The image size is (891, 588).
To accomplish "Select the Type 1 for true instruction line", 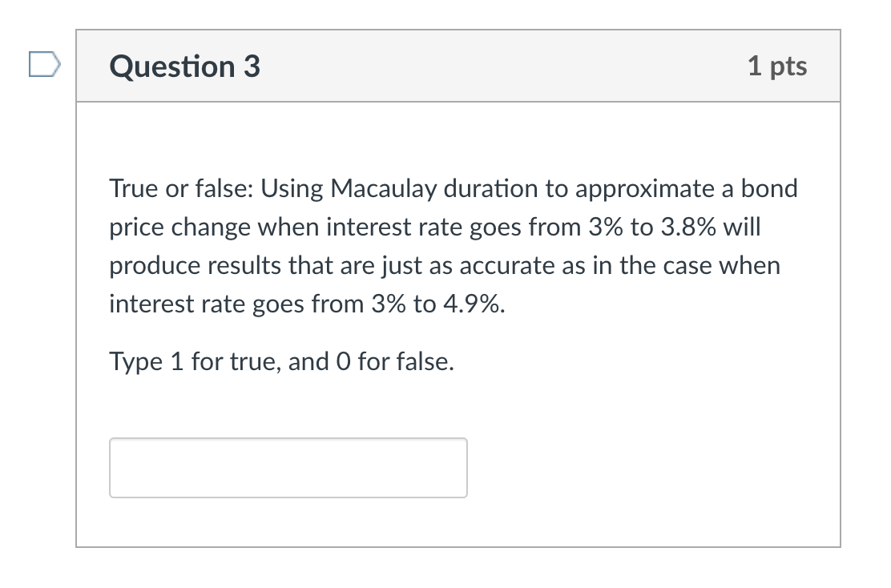I will click(281, 361).
